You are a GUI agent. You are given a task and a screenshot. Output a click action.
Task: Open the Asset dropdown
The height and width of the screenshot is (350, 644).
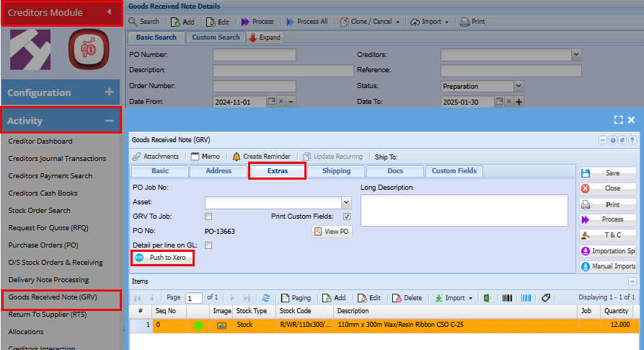pyautogui.click(x=345, y=203)
